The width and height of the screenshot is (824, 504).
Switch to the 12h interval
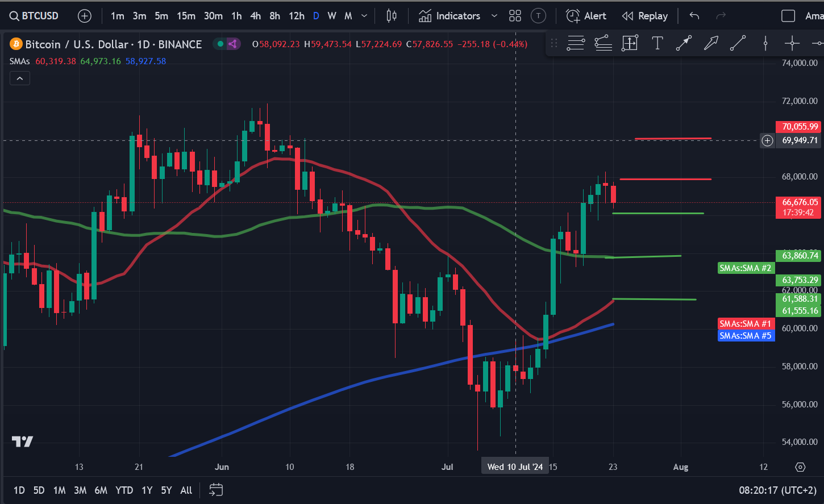(x=296, y=16)
